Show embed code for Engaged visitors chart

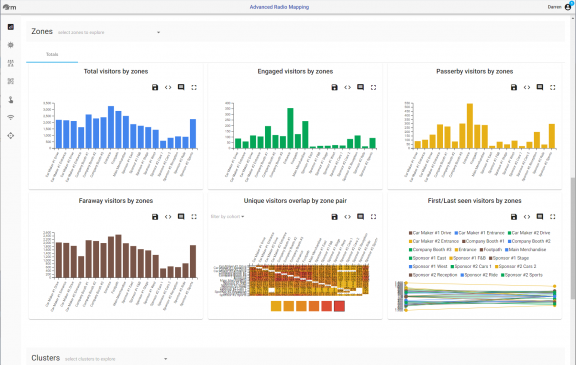pyautogui.click(x=348, y=87)
